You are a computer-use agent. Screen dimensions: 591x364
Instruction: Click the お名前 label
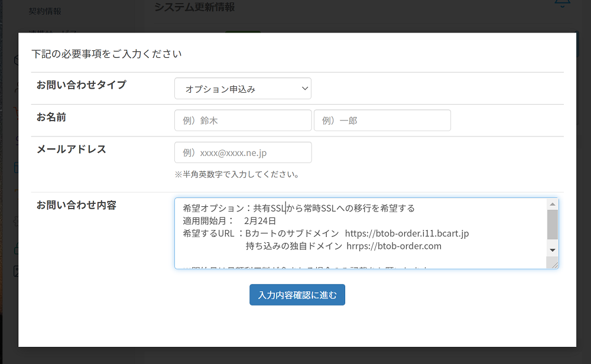coord(51,117)
